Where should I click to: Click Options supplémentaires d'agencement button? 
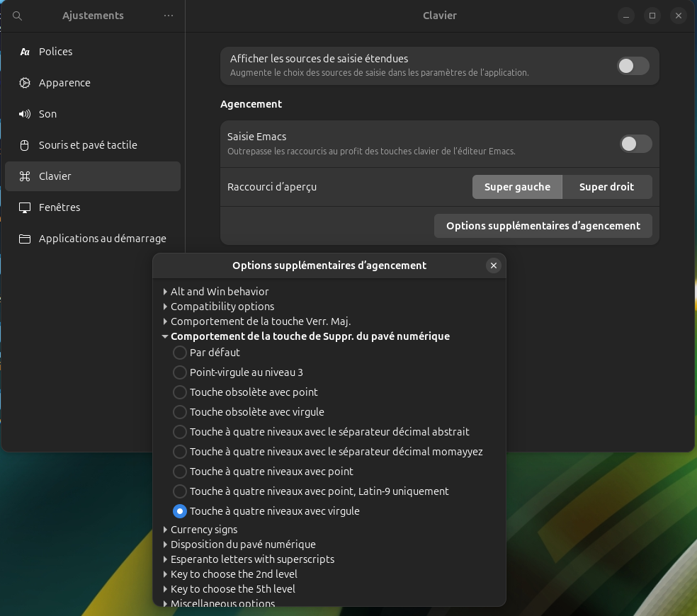coord(543,226)
